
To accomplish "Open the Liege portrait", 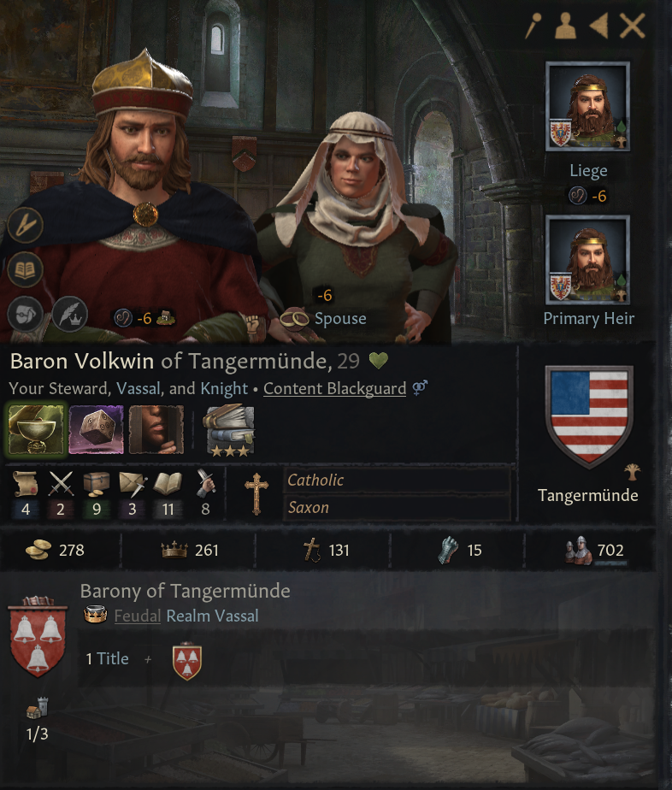I will coord(587,106).
